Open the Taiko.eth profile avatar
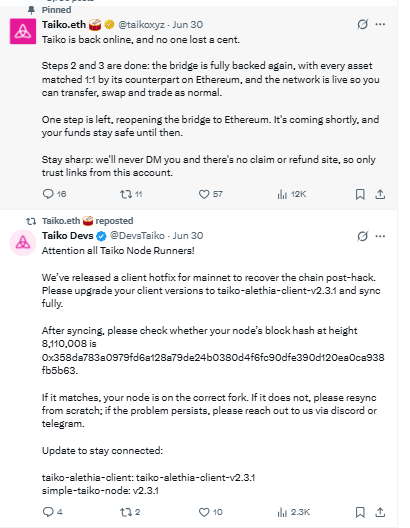 coord(23,31)
